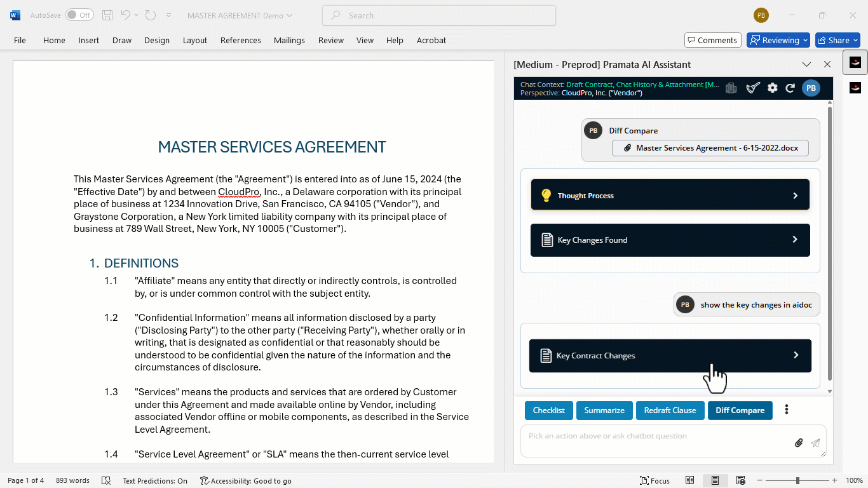Switch to Read Mode view icon
The image size is (868, 488).
pyautogui.click(x=689, y=480)
